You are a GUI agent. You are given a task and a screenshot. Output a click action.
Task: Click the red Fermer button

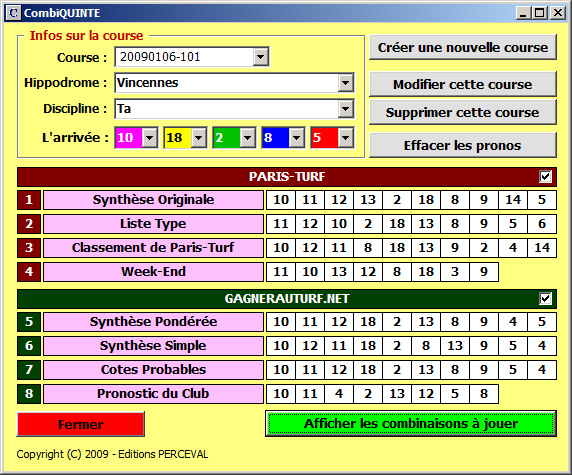coord(81,424)
